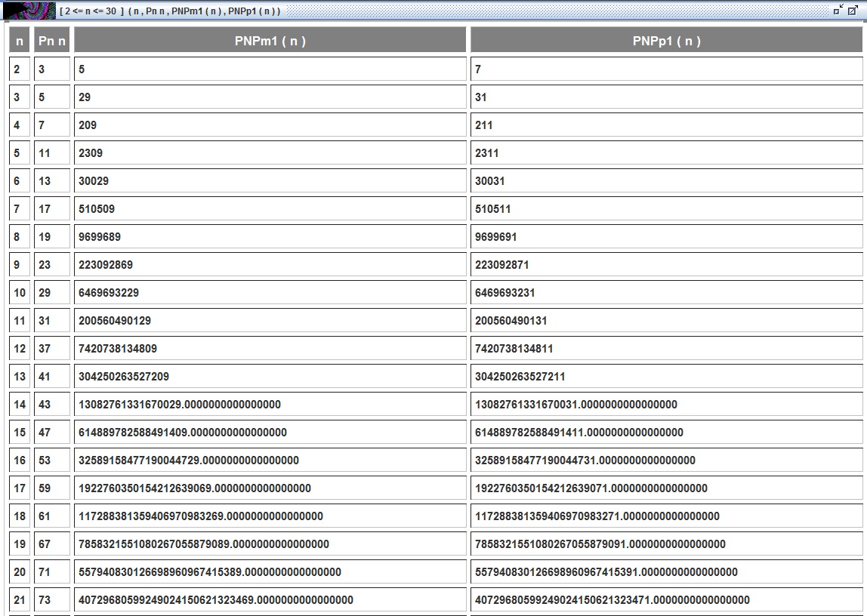Select the cell showing 510511
The image size is (867, 616).
[x=666, y=209]
